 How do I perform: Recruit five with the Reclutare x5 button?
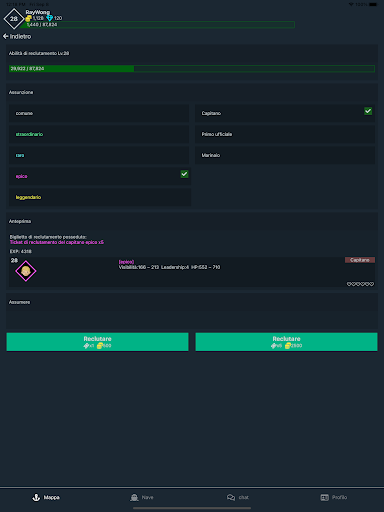pos(286,342)
